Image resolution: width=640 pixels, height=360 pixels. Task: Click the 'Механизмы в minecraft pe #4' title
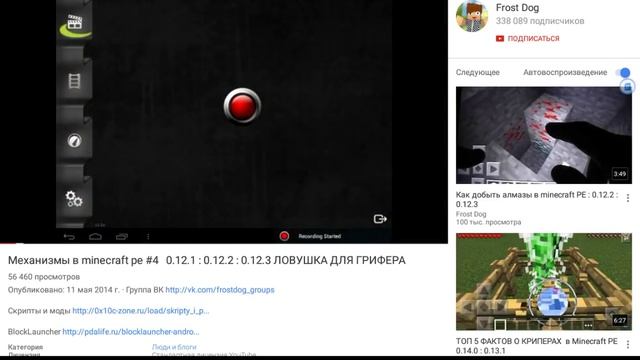(83, 260)
